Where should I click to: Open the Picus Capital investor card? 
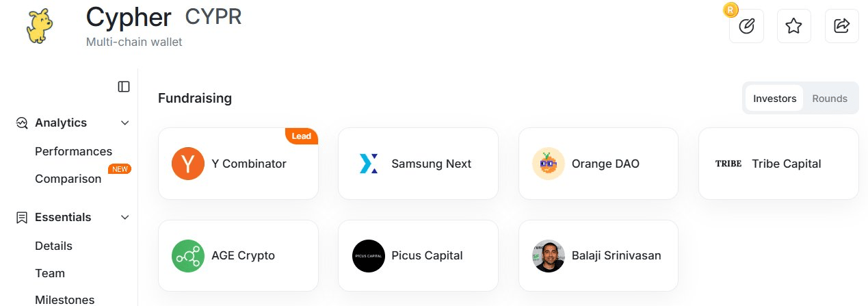pyautogui.click(x=417, y=255)
